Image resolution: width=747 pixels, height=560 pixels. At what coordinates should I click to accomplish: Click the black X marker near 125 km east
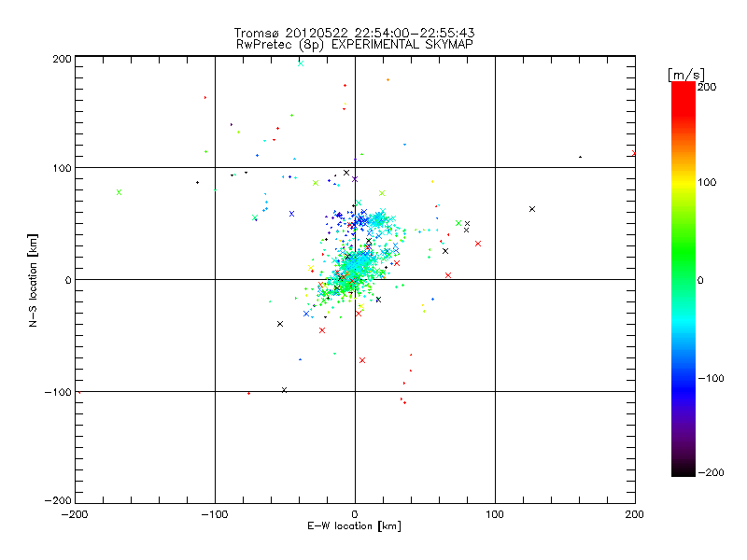(532, 209)
